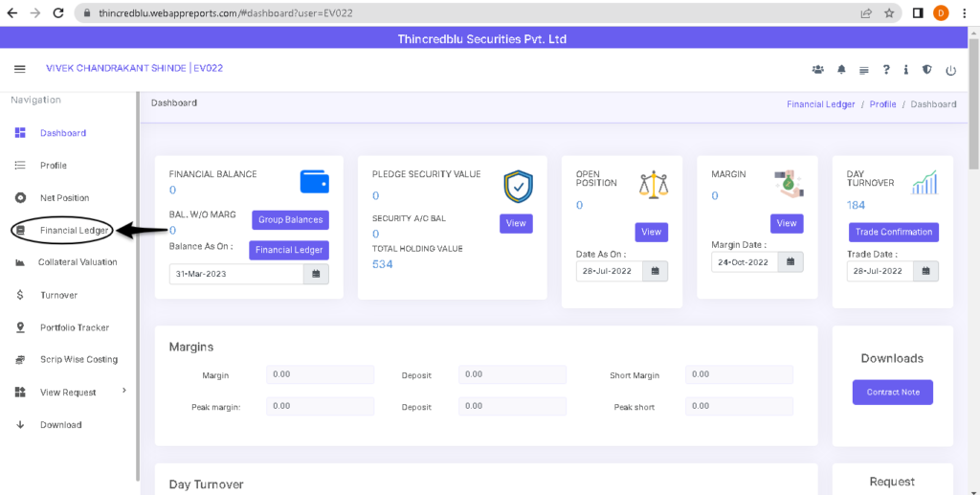The width and height of the screenshot is (980, 495).
Task: Click the user name VIVEK CHANDRAKANT SHINDE | EV022
Action: pos(134,68)
